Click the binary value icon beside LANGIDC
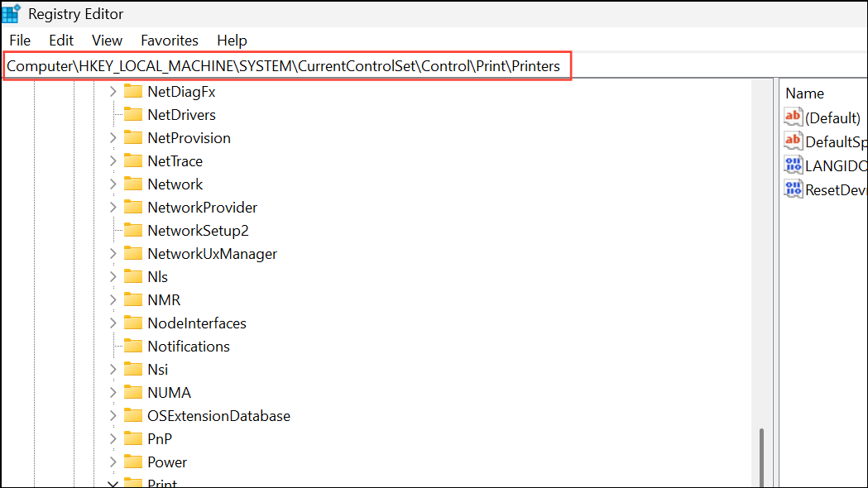The height and width of the screenshot is (488, 868). [793, 165]
